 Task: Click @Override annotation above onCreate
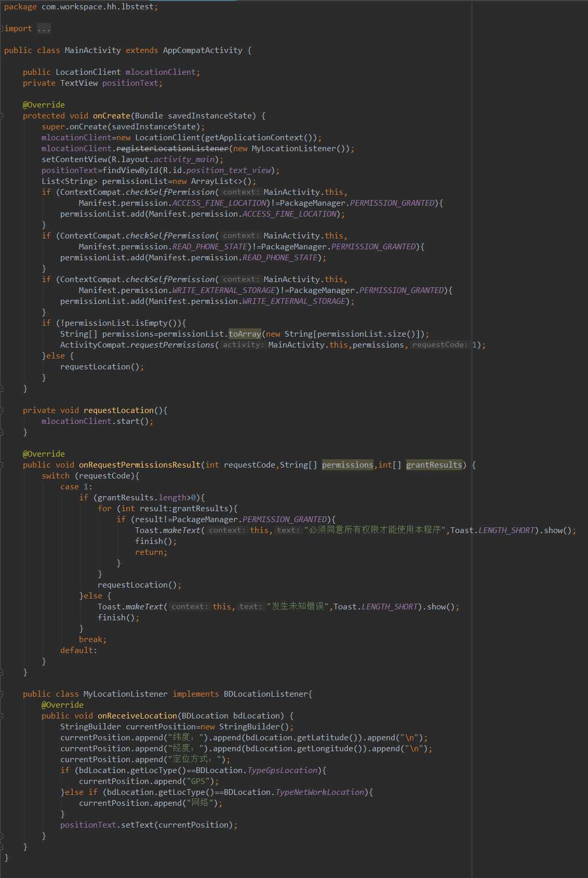pyautogui.click(x=44, y=105)
